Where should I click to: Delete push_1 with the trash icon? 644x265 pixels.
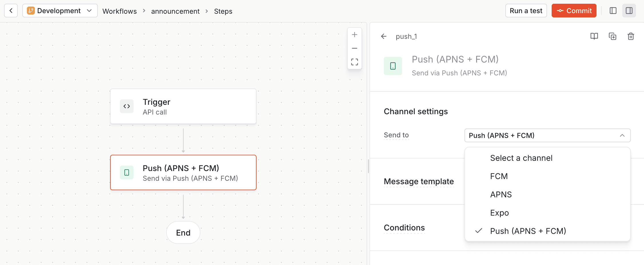pyautogui.click(x=631, y=36)
